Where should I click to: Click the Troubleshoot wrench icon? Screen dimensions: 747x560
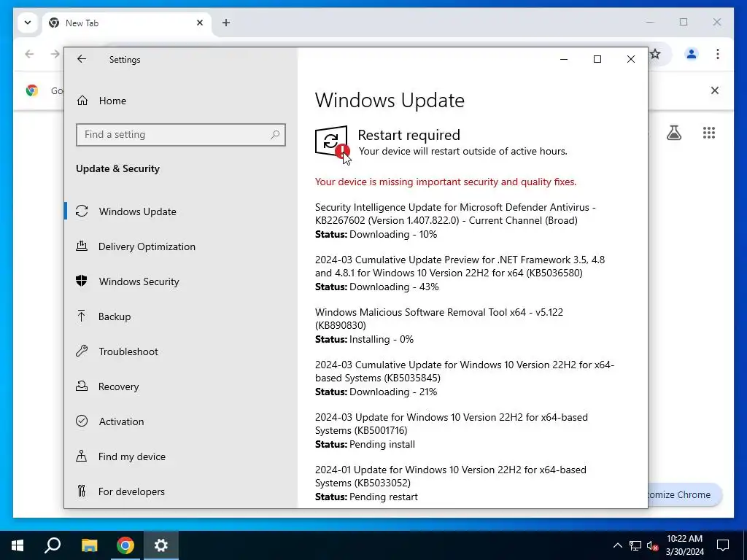82,351
